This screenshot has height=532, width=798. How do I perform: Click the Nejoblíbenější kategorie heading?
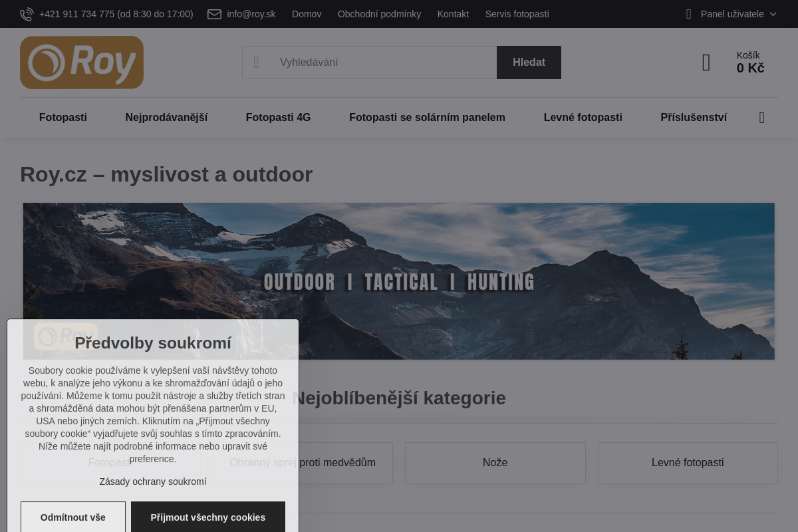399,398
